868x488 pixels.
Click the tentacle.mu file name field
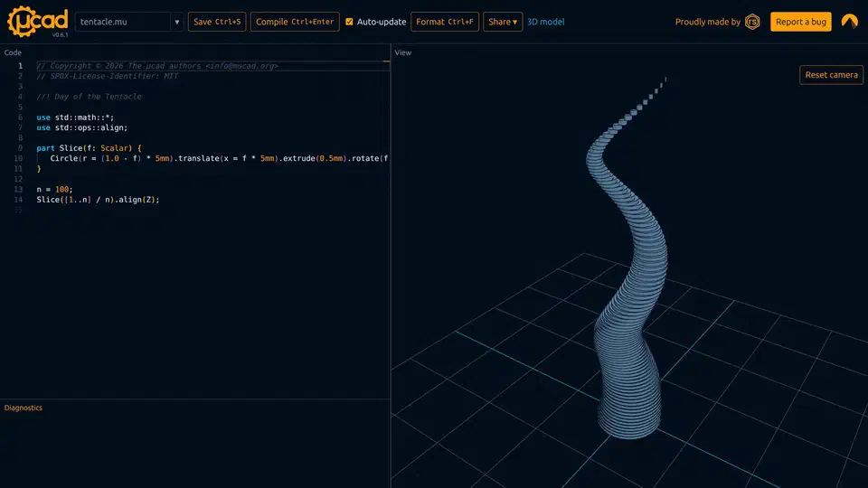click(x=123, y=22)
